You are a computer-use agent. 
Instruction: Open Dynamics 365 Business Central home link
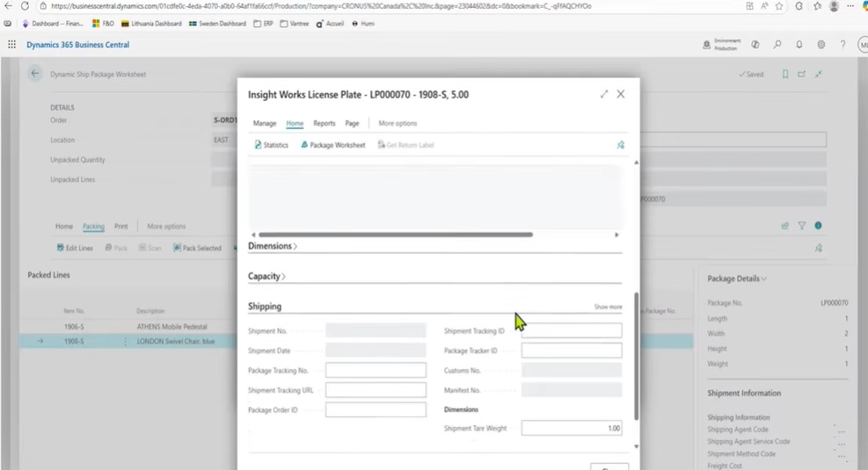point(78,45)
